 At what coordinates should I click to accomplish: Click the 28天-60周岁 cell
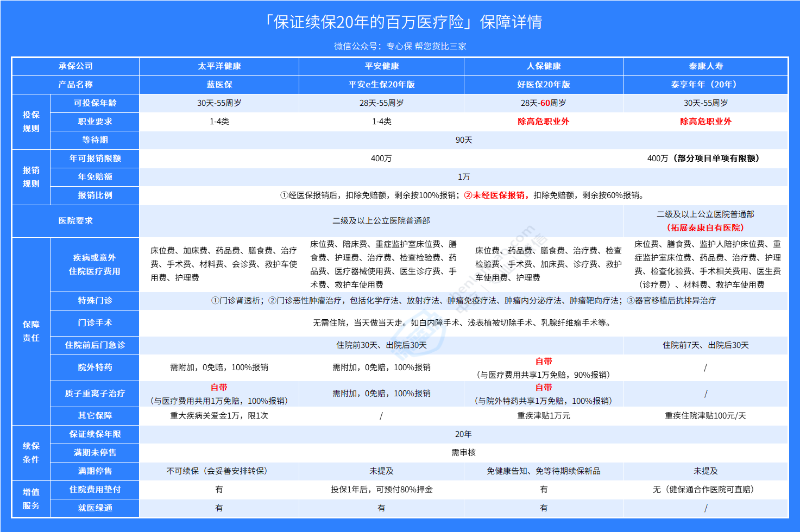[x=544, y=103]
